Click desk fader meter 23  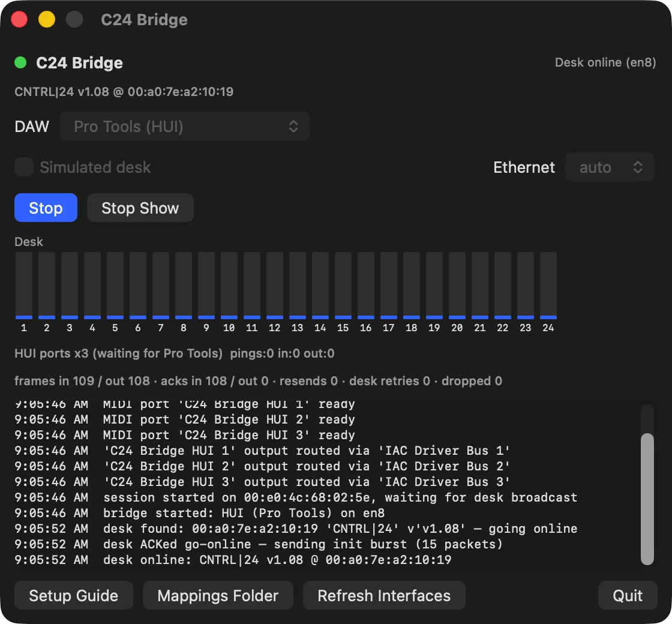coord(526,286)
